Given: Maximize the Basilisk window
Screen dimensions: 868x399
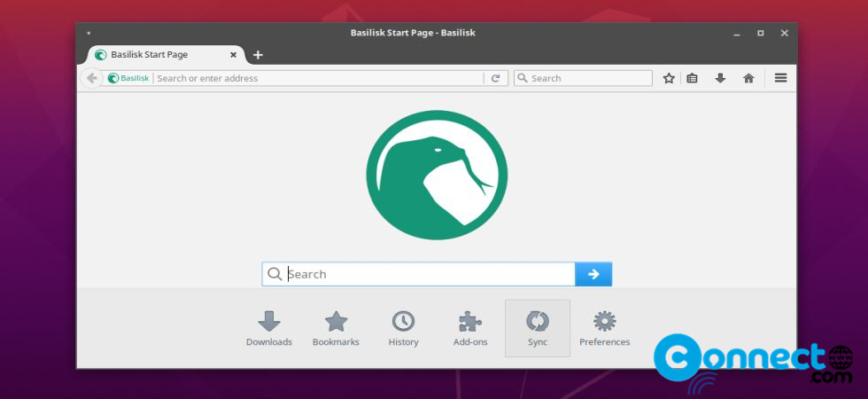Looking at the screenshot, I should pyautogui.click(x=761, y=34).
